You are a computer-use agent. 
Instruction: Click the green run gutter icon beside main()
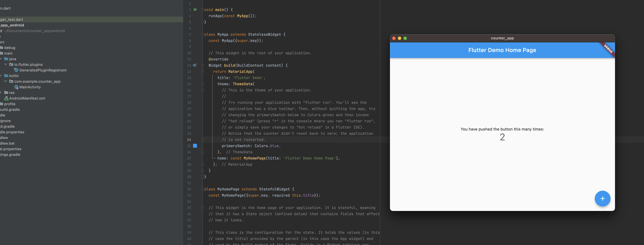click(x=196, y=10)
